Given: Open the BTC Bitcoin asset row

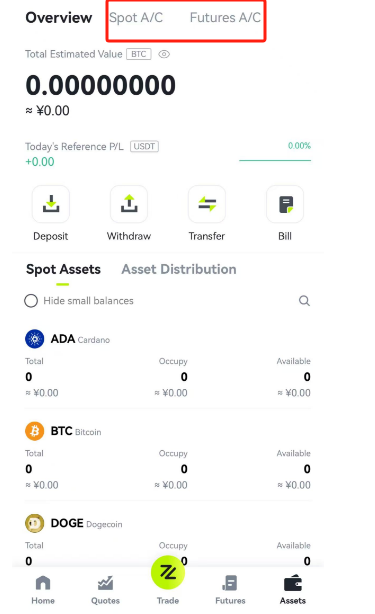Looking at the screenshot, I should pos(168,456).
